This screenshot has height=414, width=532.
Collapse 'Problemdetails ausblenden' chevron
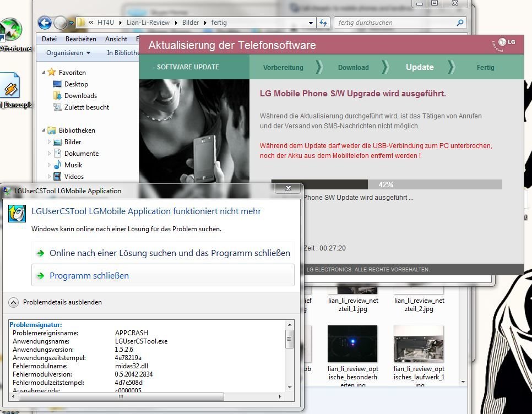13,302
